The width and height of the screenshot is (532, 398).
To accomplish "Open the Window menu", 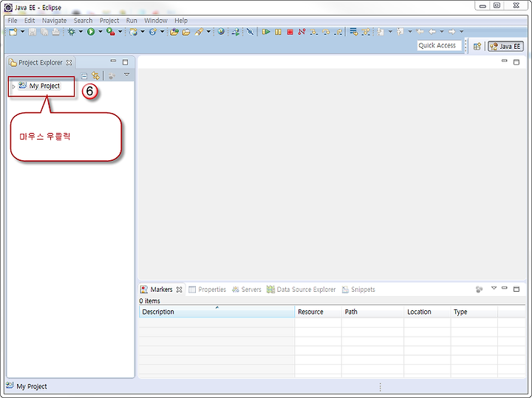I will [156, 21].
